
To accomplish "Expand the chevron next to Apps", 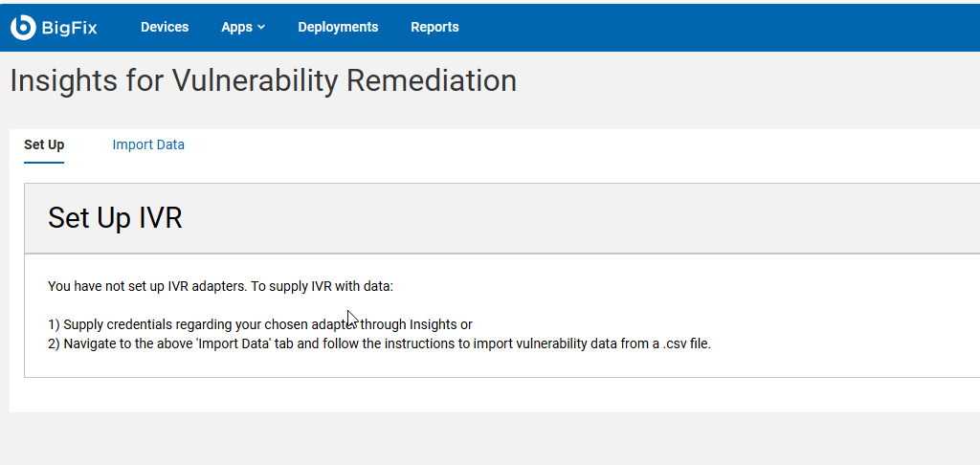I will click(x=261, y=27).
